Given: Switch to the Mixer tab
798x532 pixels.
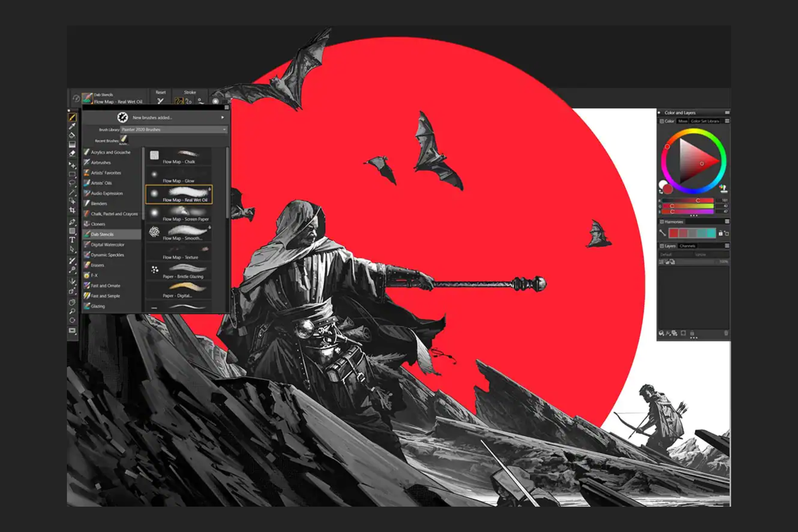Looking at the screenshot, I should [x=682, y=121].
